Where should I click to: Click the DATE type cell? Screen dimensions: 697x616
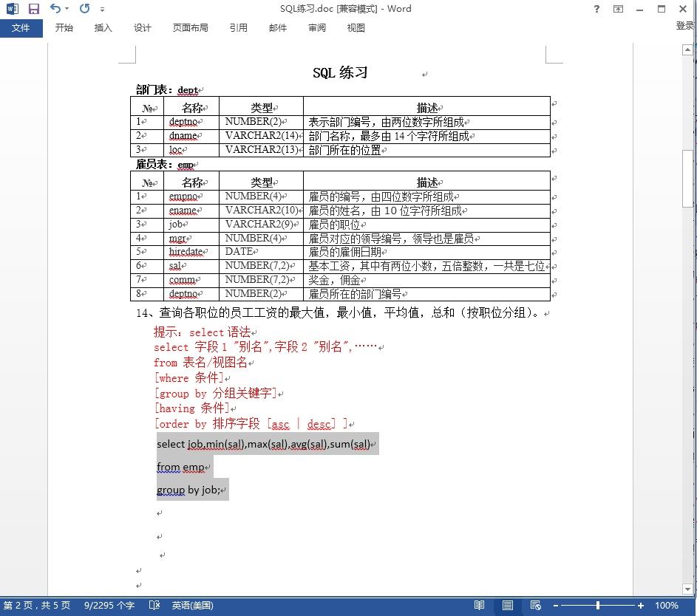tap(262, 252)
